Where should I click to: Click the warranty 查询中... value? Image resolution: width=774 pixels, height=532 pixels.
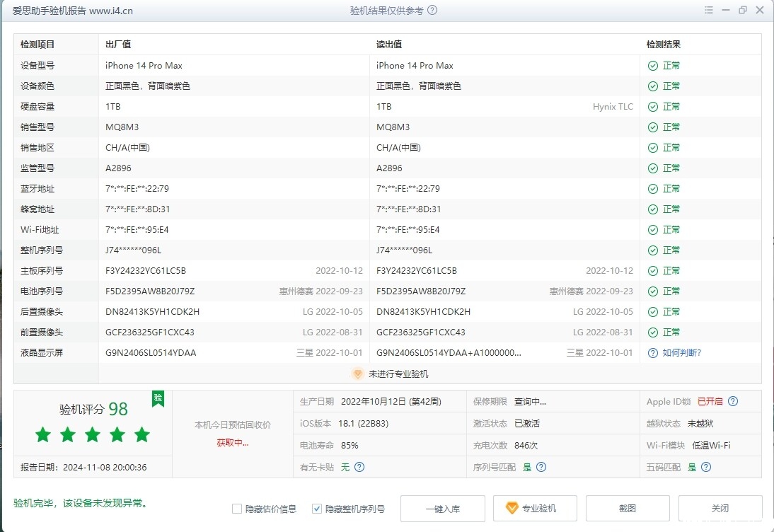click(530, 402)
